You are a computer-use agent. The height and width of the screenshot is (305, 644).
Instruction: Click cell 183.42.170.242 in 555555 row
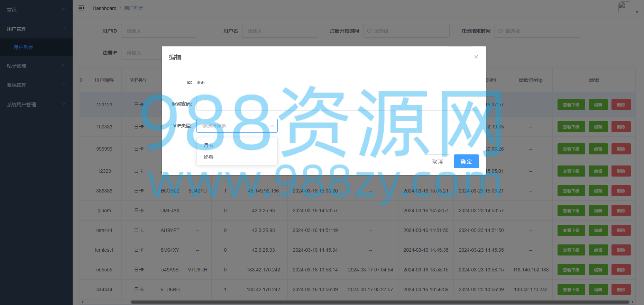263,270
